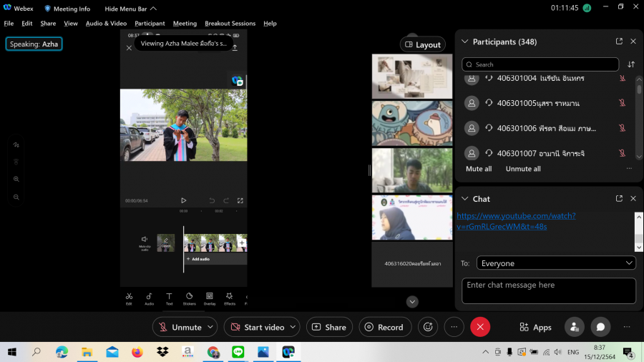Open more options ellipsis in control bar
The image size is (644, 362).
click(454, 327)
